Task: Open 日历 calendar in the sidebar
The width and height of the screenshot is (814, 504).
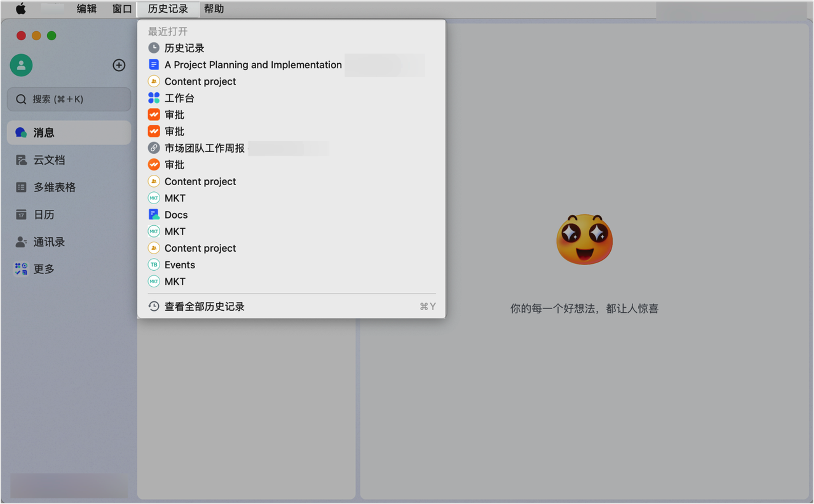Action: click(x=43, y=215)
